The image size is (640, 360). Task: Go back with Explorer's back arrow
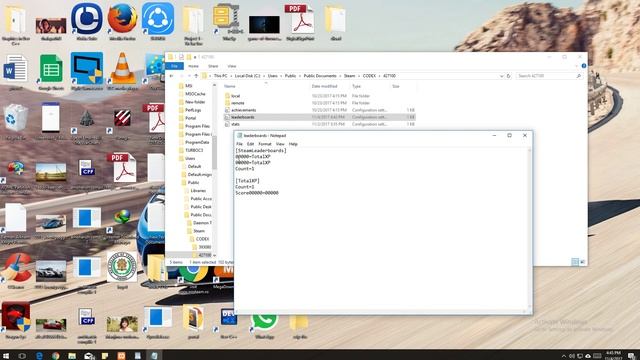pyautogui.click(x=171, y=76)
